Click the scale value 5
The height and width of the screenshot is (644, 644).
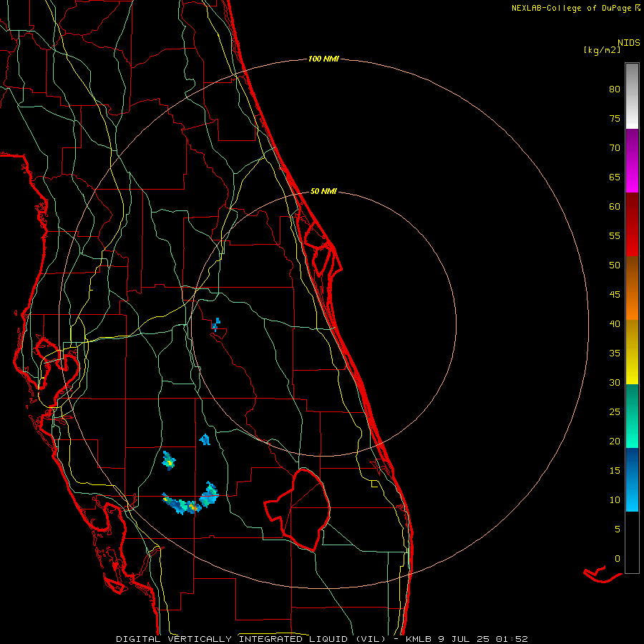click(618, 530)
